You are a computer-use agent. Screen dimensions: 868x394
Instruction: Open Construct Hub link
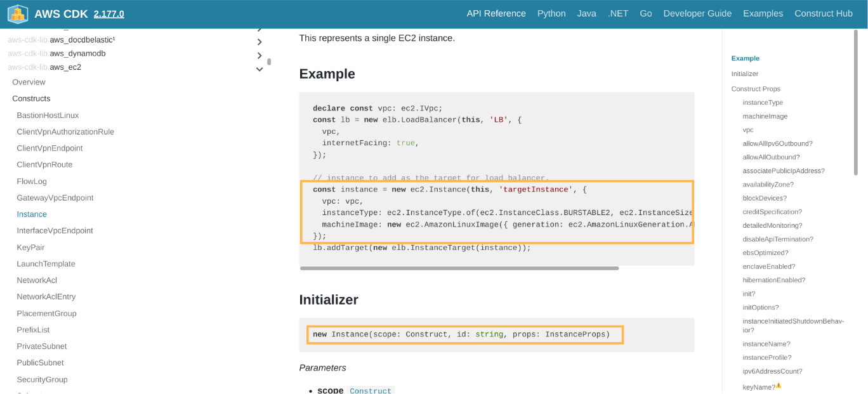pyautogui.click(x=824, y=13)
